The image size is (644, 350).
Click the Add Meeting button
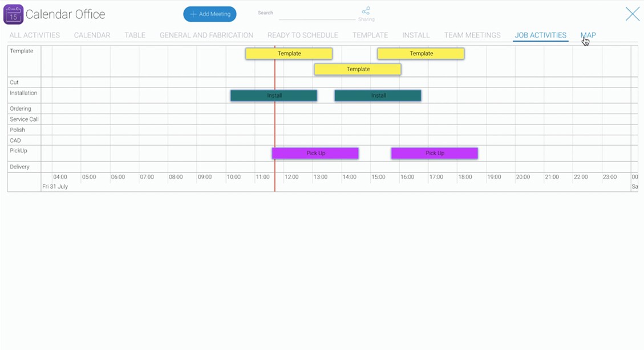(210, 14)
